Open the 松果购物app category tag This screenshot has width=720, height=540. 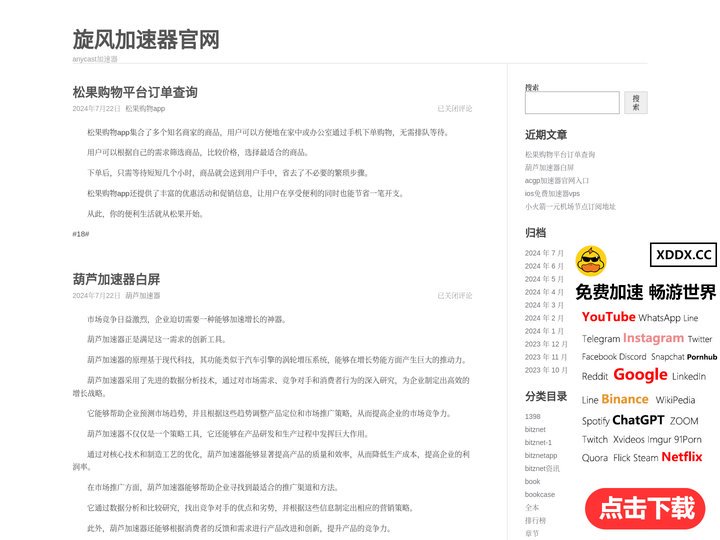[x=145, y=109]
